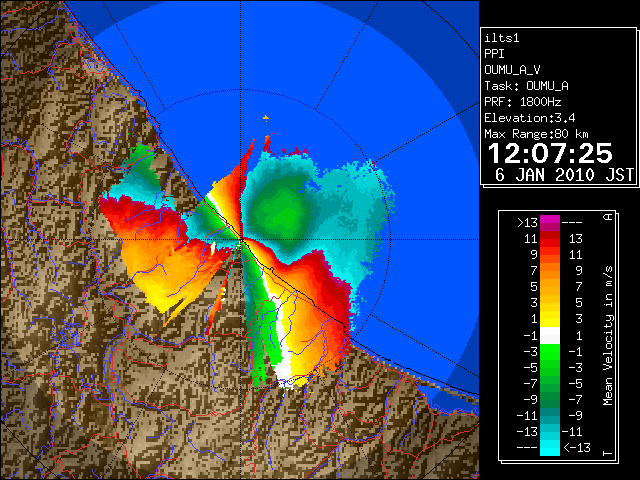Click the '>13' legend value
The image size is (640, 480).
(x=527, y=223)
